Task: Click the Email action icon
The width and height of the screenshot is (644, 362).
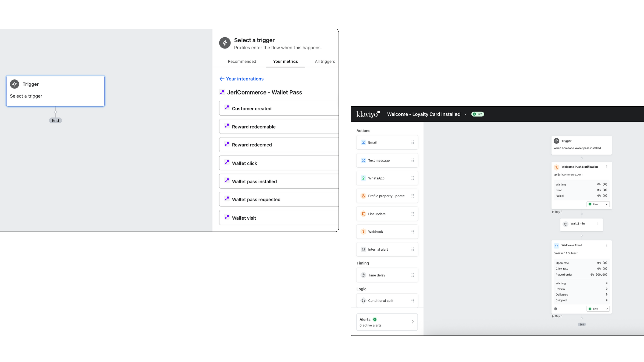Action: pos(363,142)
